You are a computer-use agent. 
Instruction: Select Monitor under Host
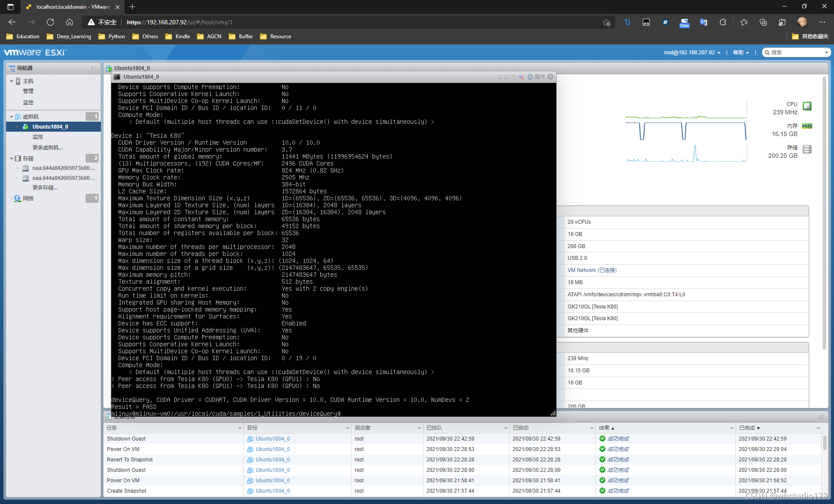(28, 103)
